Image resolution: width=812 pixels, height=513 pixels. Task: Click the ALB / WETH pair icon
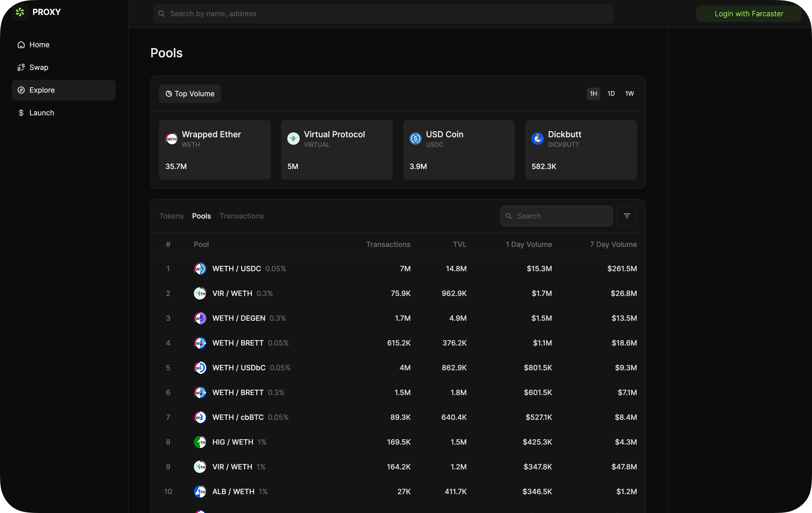[x=200, y=492]
